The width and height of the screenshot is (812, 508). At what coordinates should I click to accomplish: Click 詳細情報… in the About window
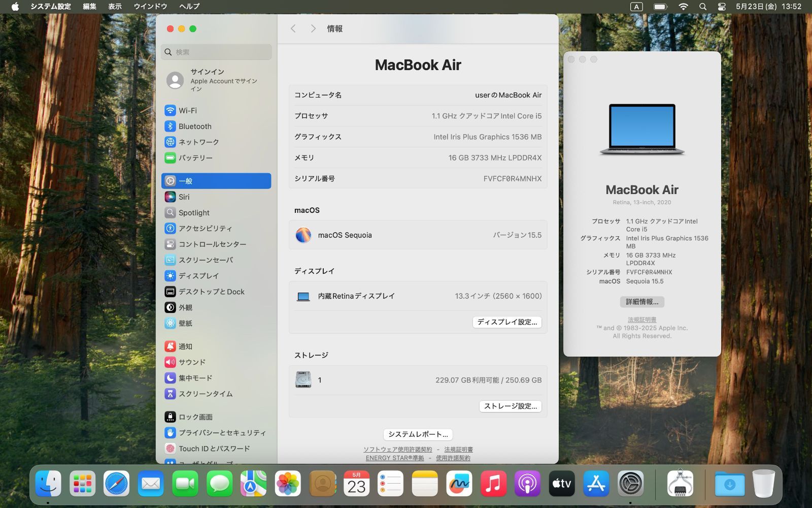(x=642, y=302)
